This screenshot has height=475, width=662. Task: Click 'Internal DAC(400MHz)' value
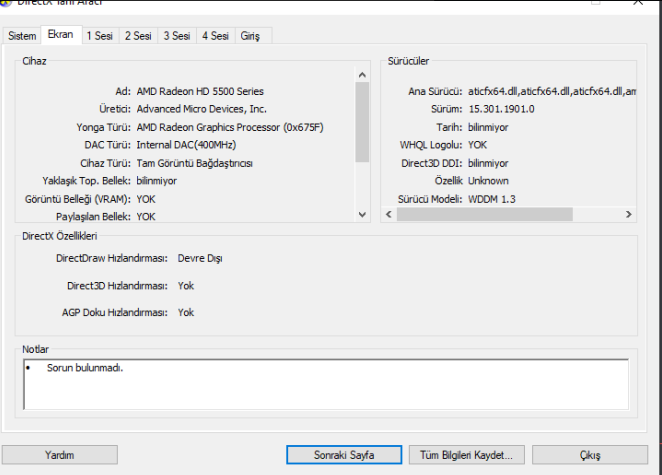(186, 145)
